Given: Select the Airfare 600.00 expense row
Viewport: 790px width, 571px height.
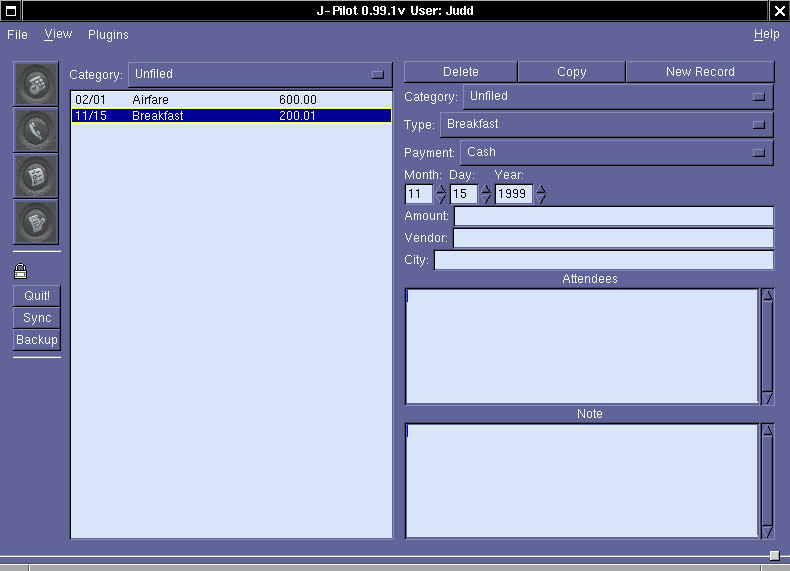Looking at the screenshot, I should point(230,100).
